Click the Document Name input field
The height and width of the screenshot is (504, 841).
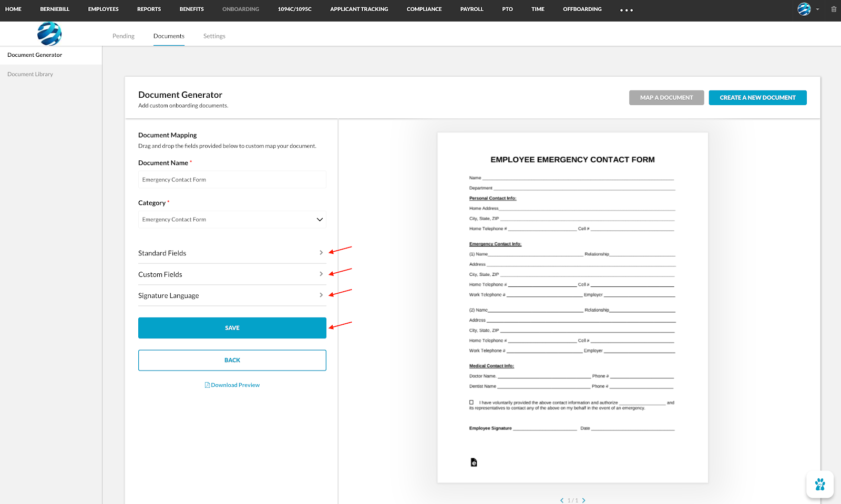pyautogui.click(x=232, y=180)
